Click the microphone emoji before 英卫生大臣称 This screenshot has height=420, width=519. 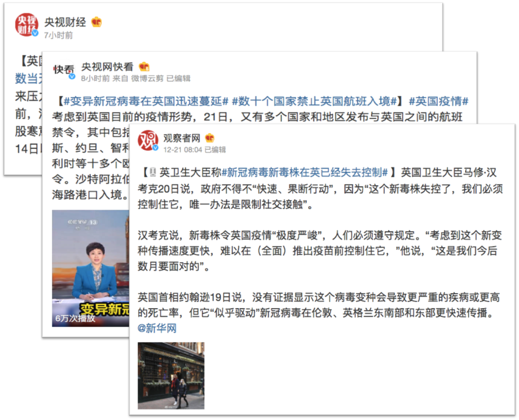[153, 172]
